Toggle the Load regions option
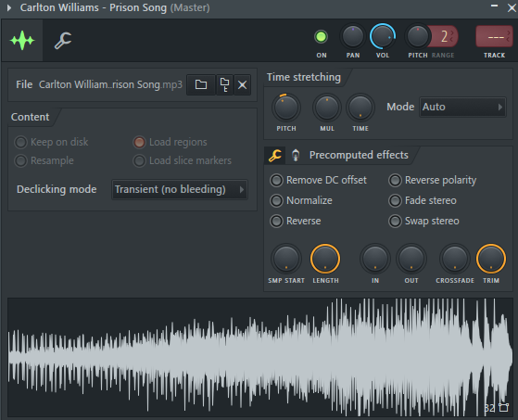518x420 pixels. click(x=170, y=142)
